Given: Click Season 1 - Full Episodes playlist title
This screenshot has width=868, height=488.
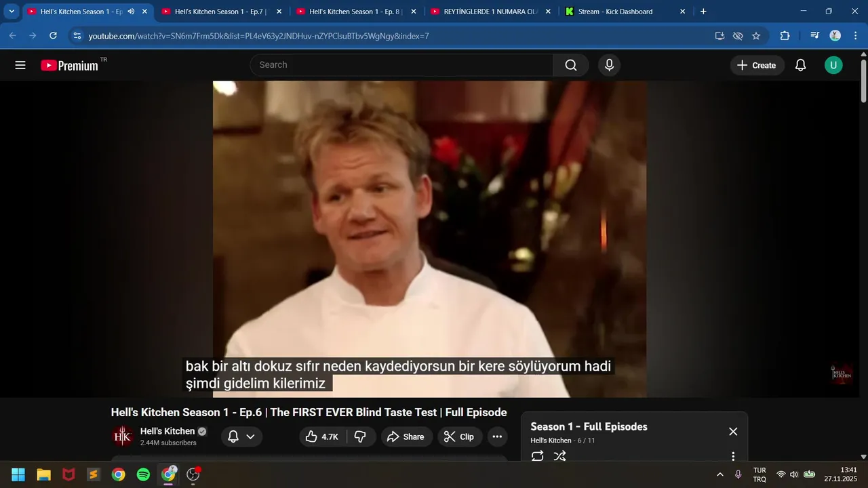Looking at the screenshot, I should click(x=589, y=426).
